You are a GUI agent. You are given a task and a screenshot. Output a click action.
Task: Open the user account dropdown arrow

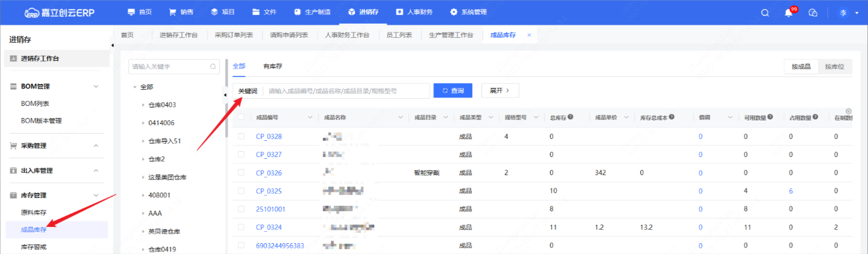pos(857,13)
